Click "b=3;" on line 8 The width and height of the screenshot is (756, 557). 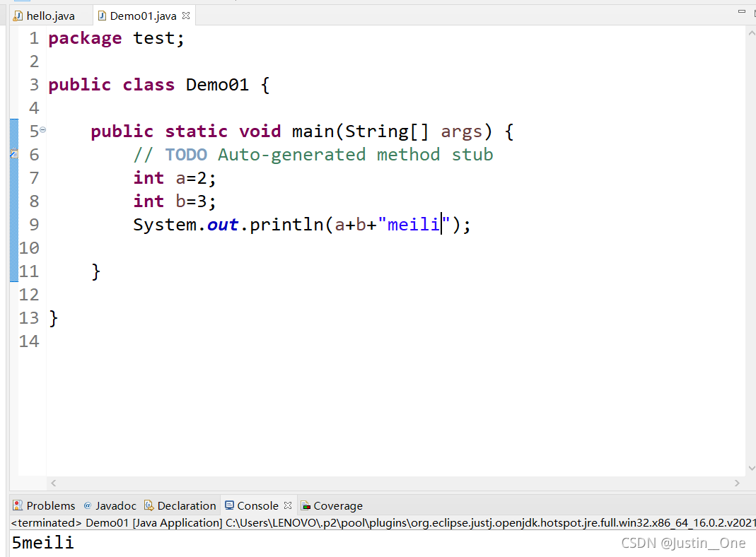pos(196,201)
